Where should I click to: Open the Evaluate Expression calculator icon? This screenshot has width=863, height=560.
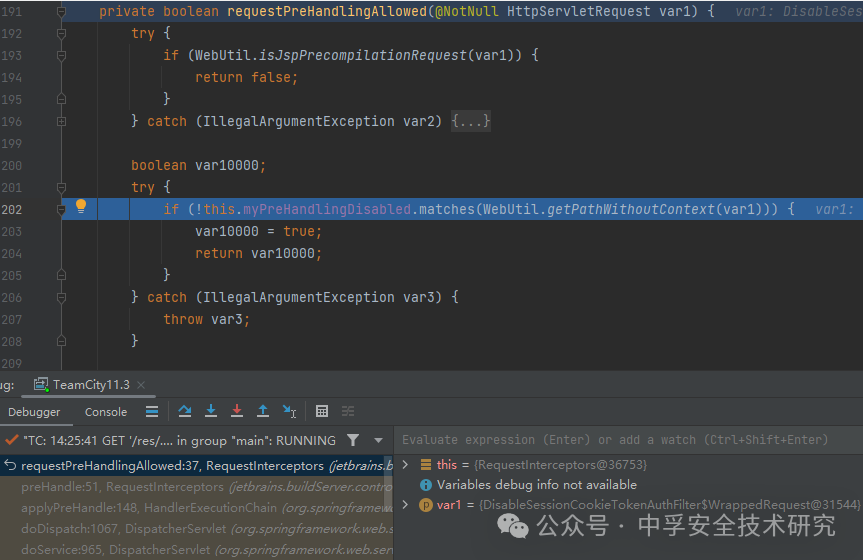pyautogui.click(x=322, y=411)
